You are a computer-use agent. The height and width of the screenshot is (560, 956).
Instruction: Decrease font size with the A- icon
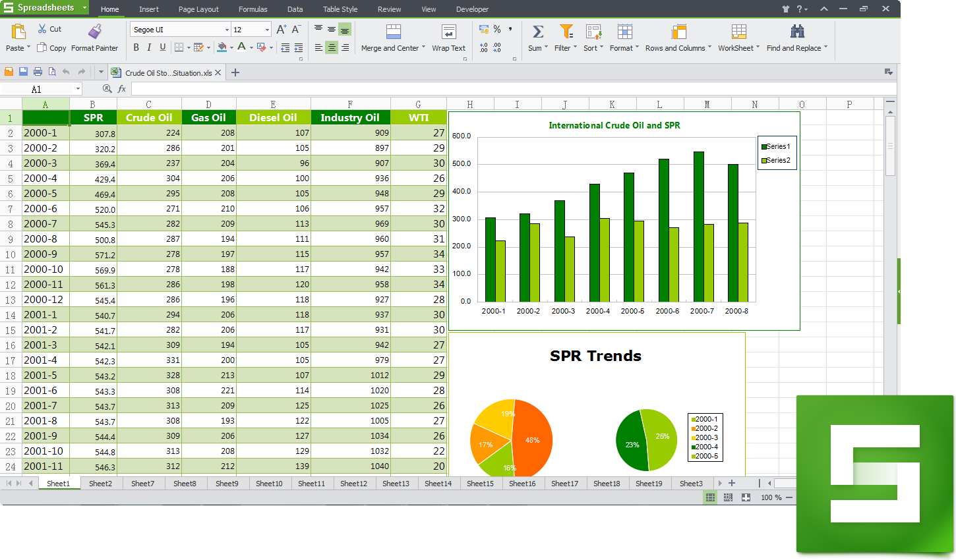click(x=296, y=30)
